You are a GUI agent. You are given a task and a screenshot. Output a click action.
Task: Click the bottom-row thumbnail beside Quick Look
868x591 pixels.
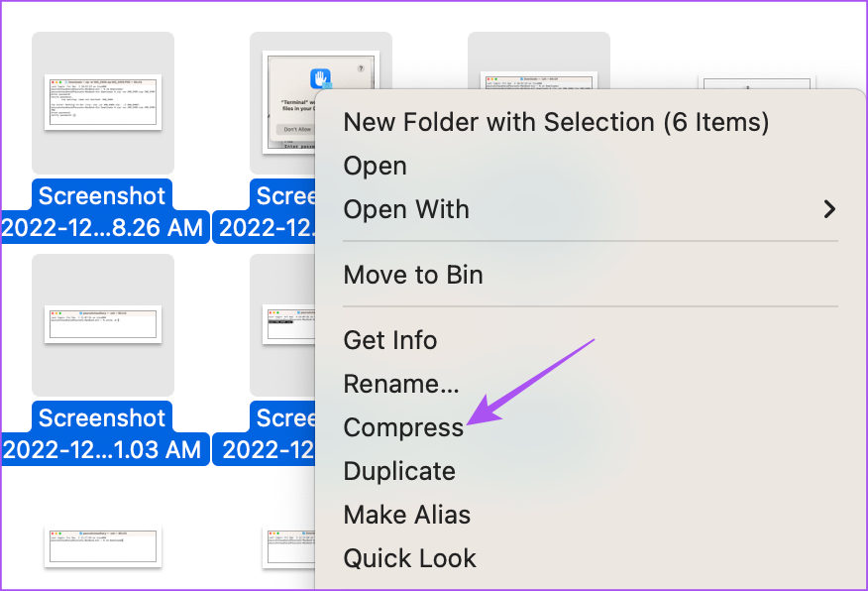pos(288,547)
